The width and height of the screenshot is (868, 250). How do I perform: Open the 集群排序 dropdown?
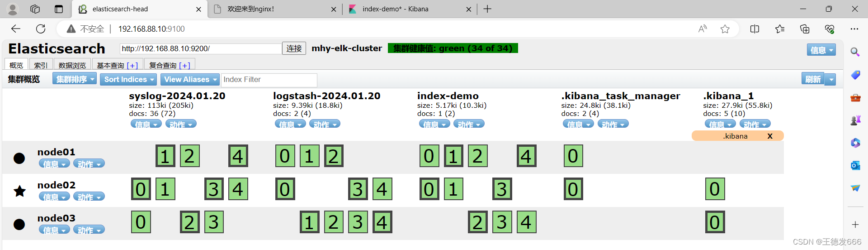pyautogui.click(x=75, y=79)
